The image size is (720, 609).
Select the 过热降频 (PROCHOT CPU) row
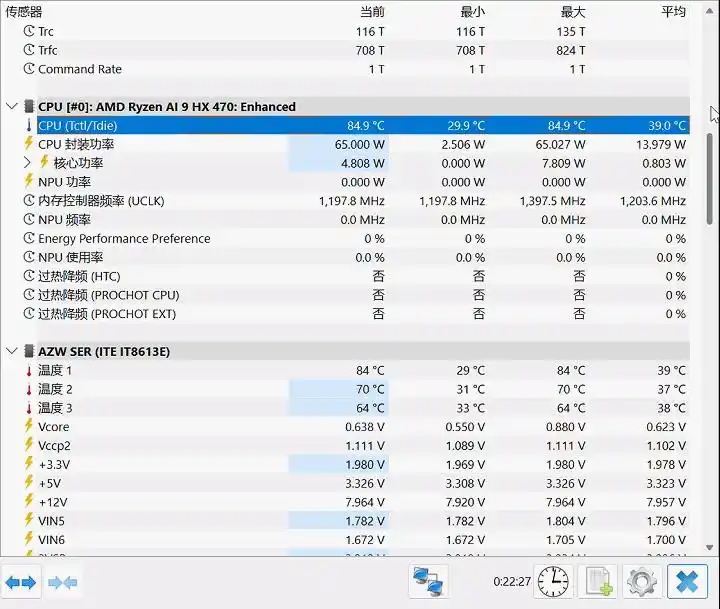pyautogui.click(x=363, y=295)
